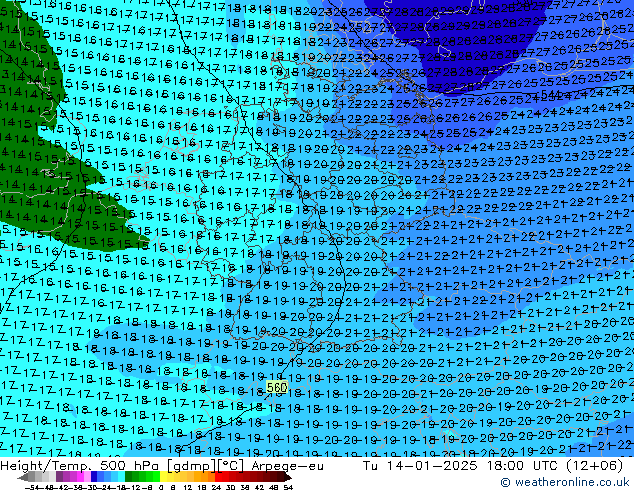This screenshot has width=634, height=490.
Task: Click the 14-01-2025 date text
Action: pyautogui.click(x=431, y=466)
